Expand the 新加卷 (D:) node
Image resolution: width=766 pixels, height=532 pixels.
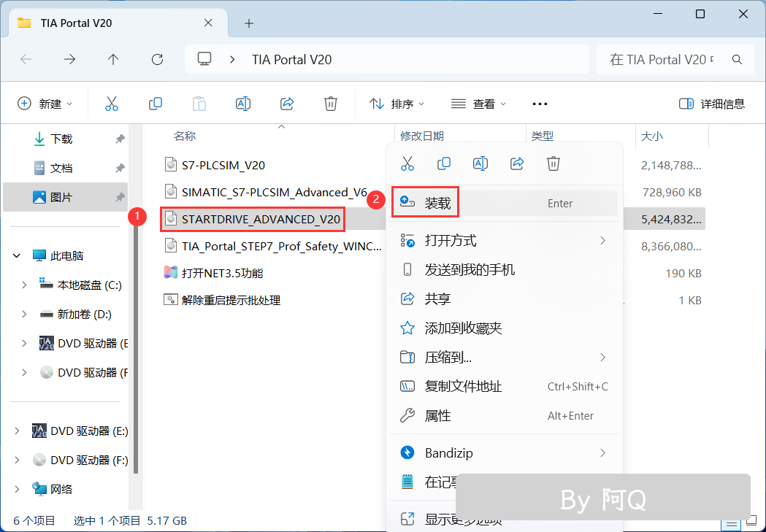(x=24, y=314)
